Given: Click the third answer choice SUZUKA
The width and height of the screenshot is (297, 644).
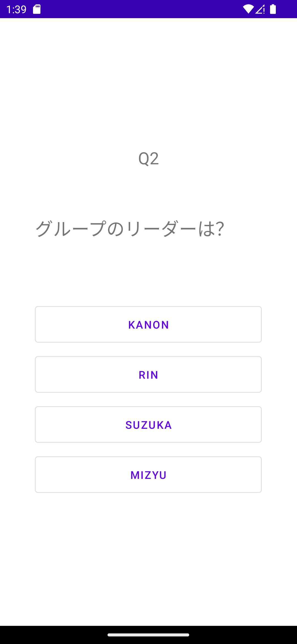Looking at the screenshot, I should (x=148, y=425).
